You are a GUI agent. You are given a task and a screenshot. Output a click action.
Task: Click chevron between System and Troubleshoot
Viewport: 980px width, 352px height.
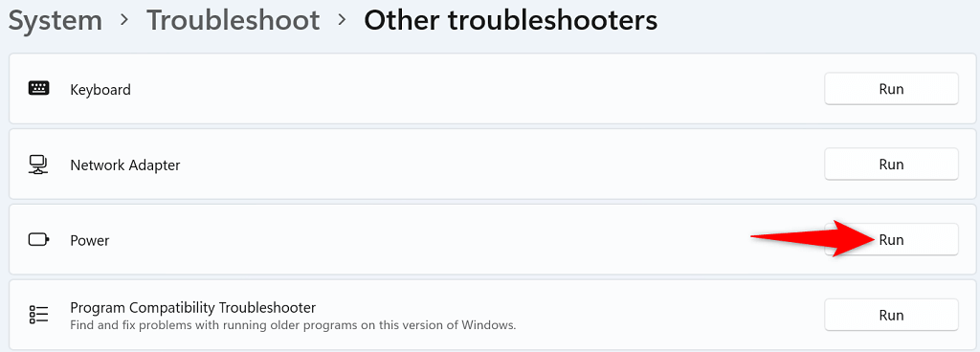[124, 21]
